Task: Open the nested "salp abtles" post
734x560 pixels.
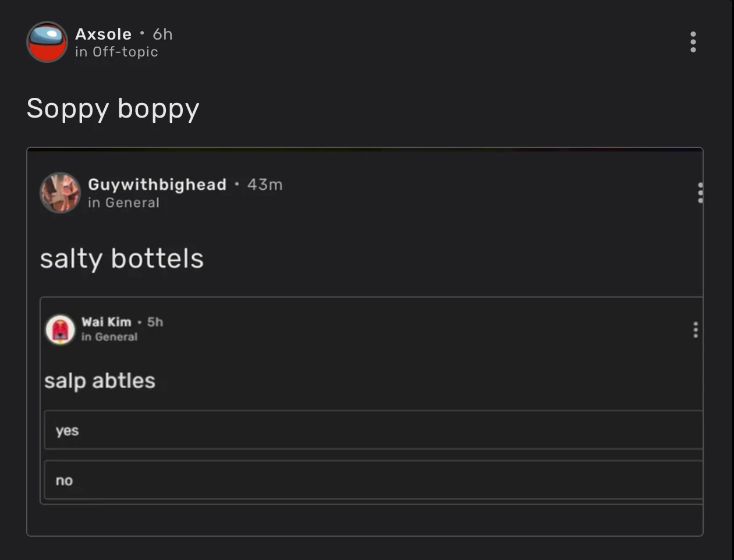Action: coord(100,380)
